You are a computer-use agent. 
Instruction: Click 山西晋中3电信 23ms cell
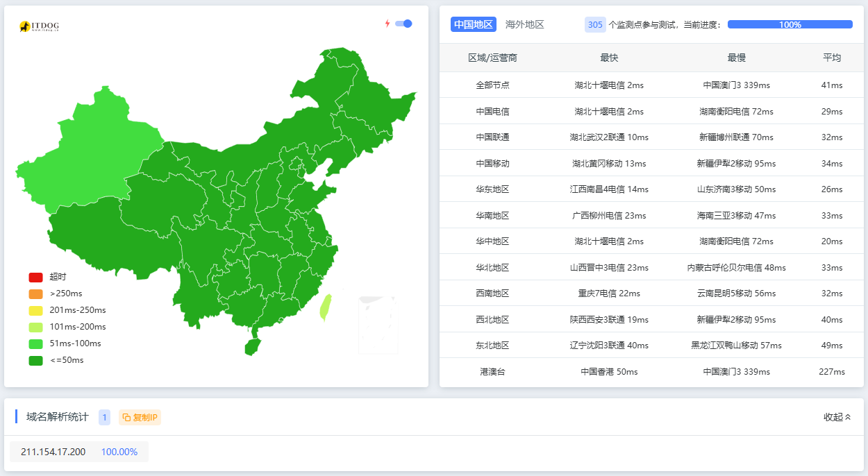coord(609,267)
